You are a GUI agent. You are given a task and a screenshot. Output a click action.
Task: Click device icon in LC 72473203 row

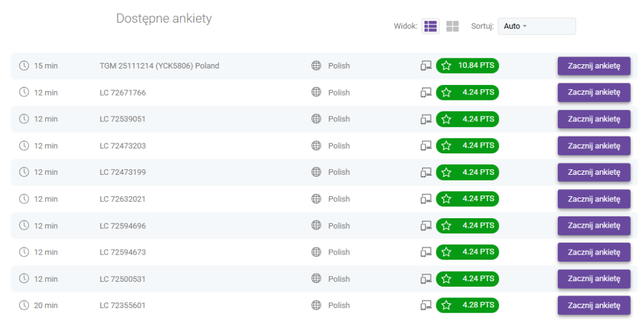[426, 146]
